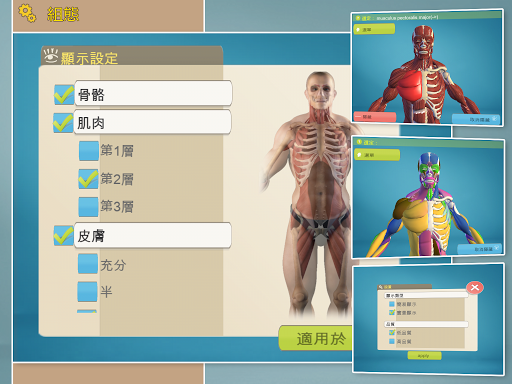Click the yellow gears 組態 icon
The height and width of the screenshot is (384, 512).
[x=27, y=13]
